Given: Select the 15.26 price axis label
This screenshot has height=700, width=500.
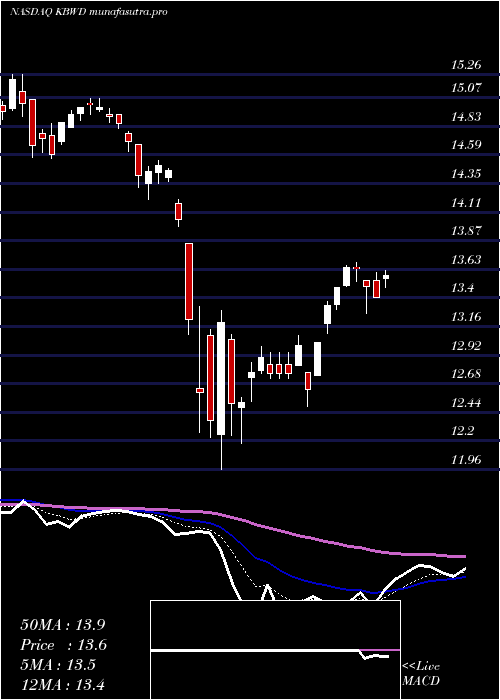Looking at the screenshot, I should [466, 65].
